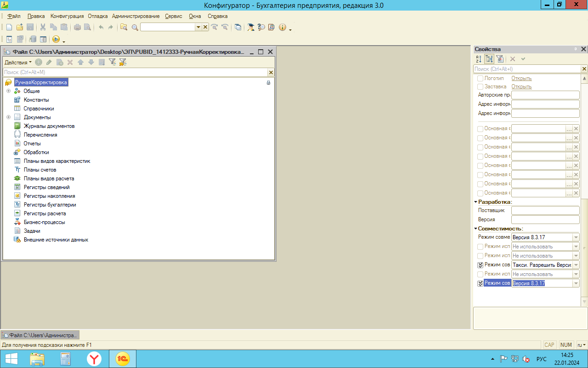Open Такси interface mode dropdown
This screenshot has width=588, height=368.
[576, 265]
